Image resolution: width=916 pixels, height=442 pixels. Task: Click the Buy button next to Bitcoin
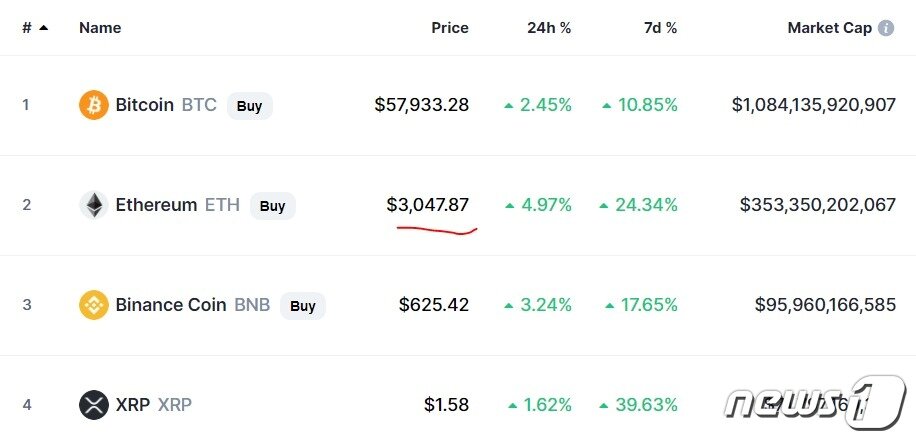coord(249,105)
